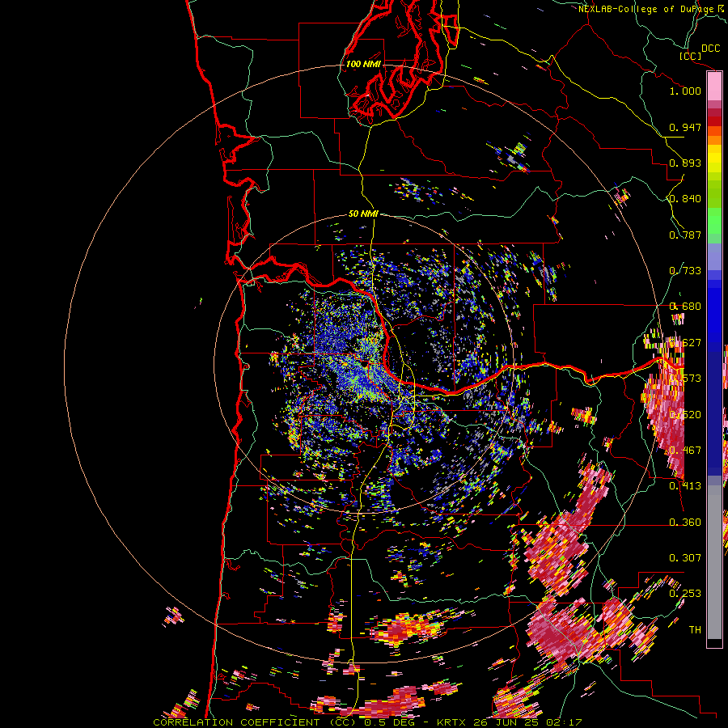Click the 0.253 scale value
This screenshot has height=728, width=728.
click(x=685, y=594)
